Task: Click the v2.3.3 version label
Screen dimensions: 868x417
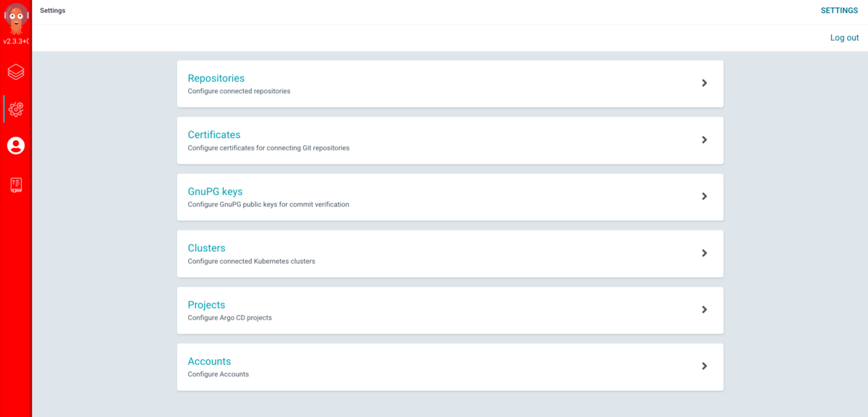Action: 16,41
